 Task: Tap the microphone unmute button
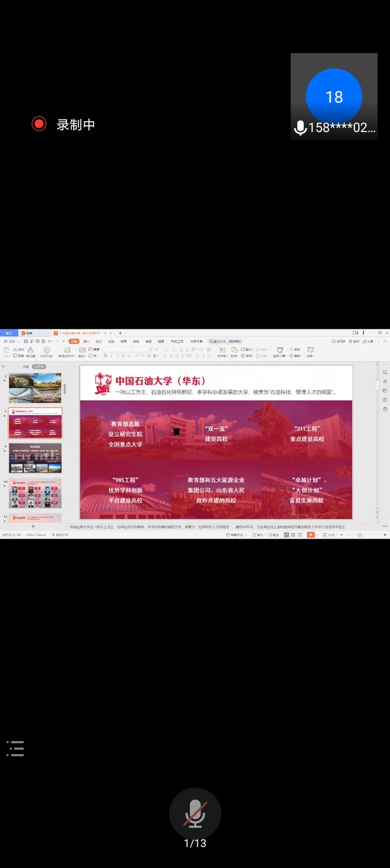(195, 813)
